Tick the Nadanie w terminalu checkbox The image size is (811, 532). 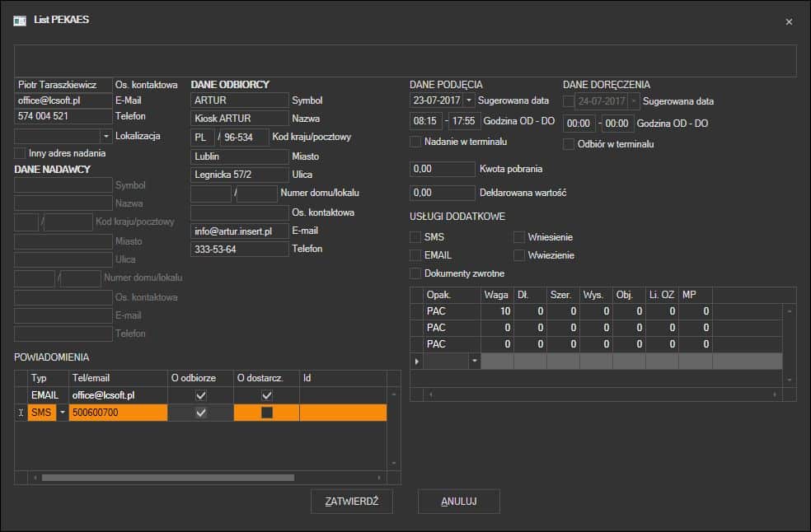tap(415, 142)
